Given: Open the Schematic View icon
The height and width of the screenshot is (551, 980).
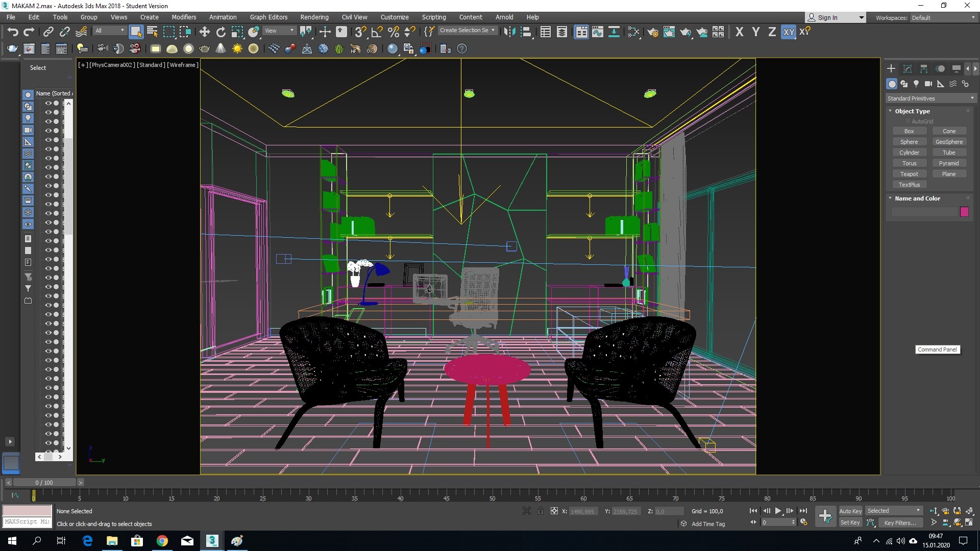Looking at the screenshot, I should click(x=614, y=32).
